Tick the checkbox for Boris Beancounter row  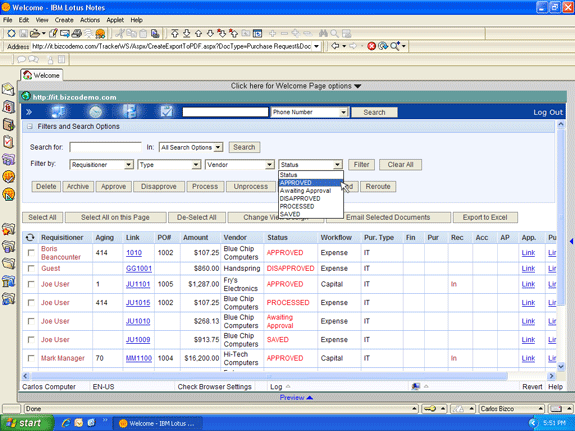point(31,253)
